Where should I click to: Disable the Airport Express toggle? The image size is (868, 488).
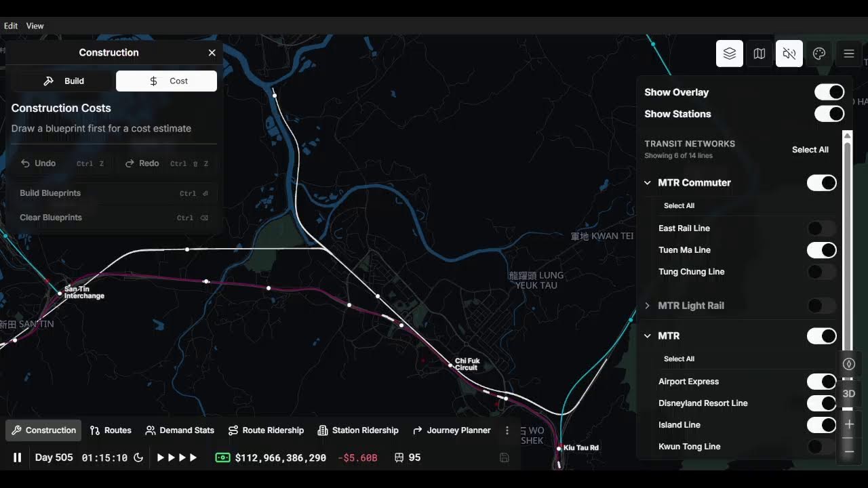pos(821,382)
